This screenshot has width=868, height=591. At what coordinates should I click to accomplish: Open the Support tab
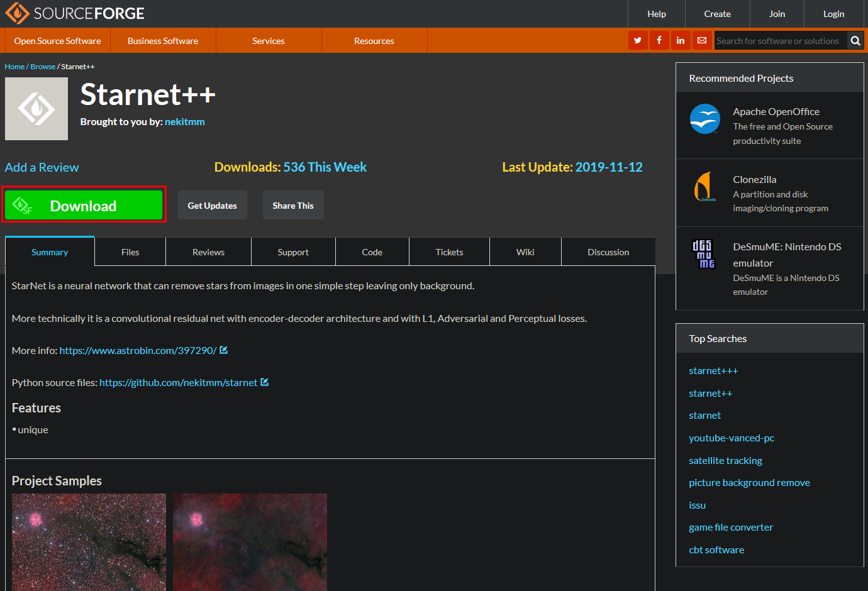(293, 252)
